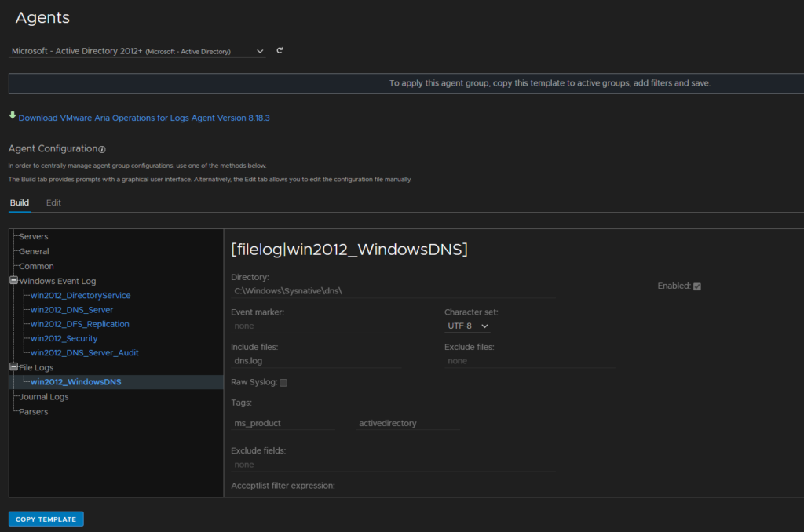The height and width of the screenshot is (532, 804).
Task: Toggle the Raw Syslog checkbox
Action: (283, 383)
